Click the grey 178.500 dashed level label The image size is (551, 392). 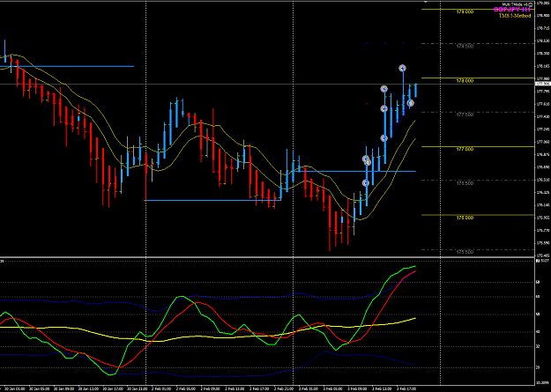coord(465,46)
